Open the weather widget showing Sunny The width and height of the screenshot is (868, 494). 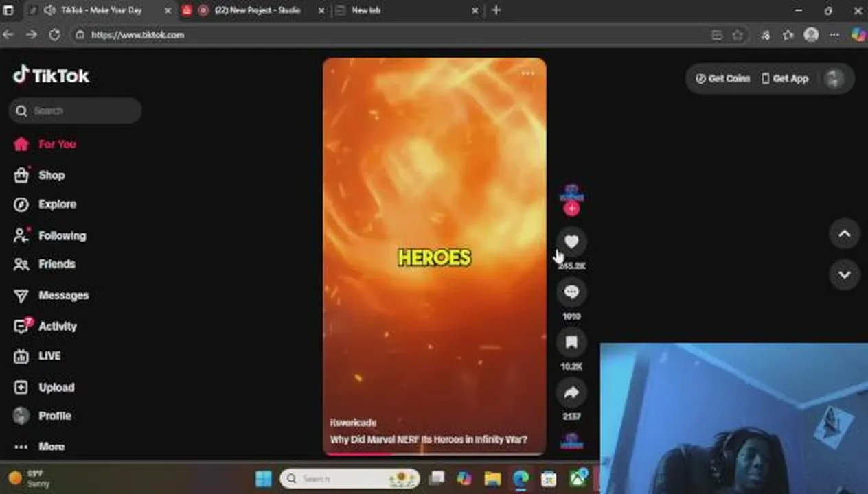point(29,478)
